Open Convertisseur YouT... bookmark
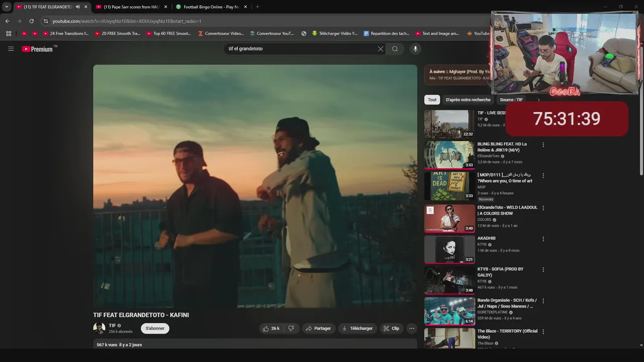 click(272, 34)
